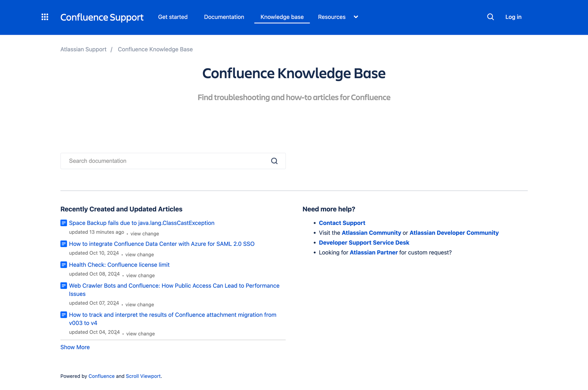This screenshot has height=390, width=588.
Task: Open the Get started menu item
Action: tap(173, 17)
